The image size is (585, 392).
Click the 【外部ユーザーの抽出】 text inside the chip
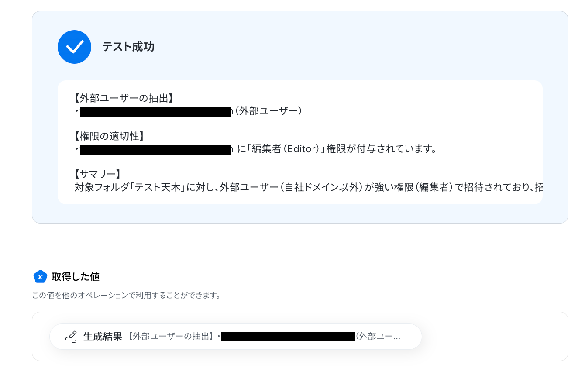pyautogui.click(x=171, y=337)
